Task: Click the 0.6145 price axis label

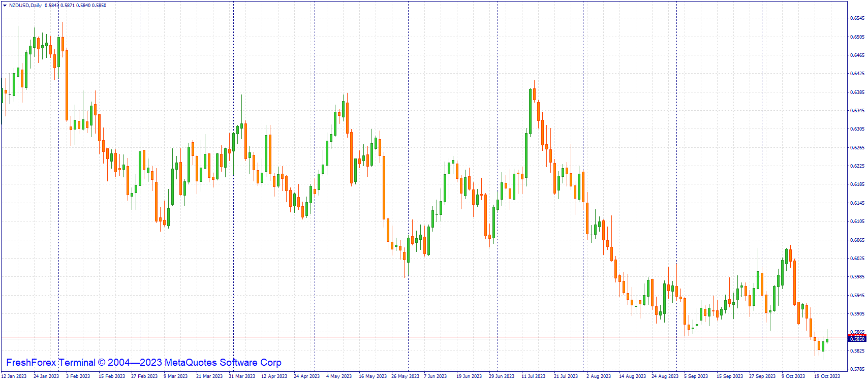Action: (x=858, y=203)
